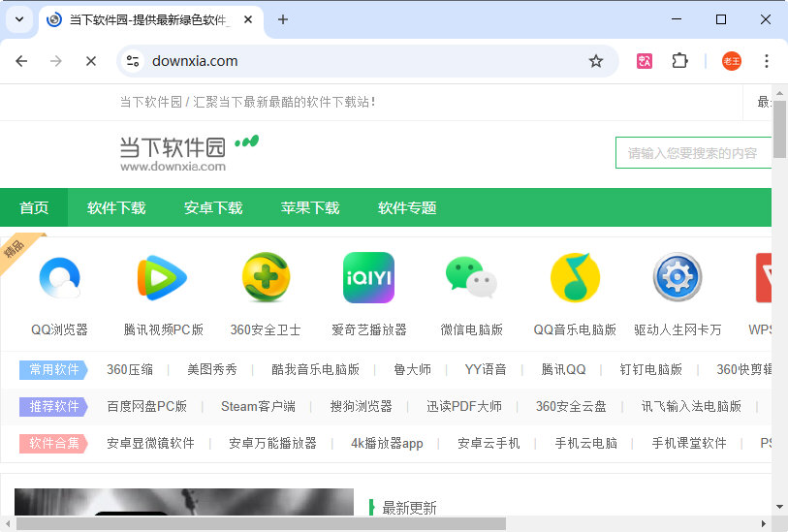Open the 安卓云手机 link
Screen dimensions: 788x532
[x=489, y=443]
